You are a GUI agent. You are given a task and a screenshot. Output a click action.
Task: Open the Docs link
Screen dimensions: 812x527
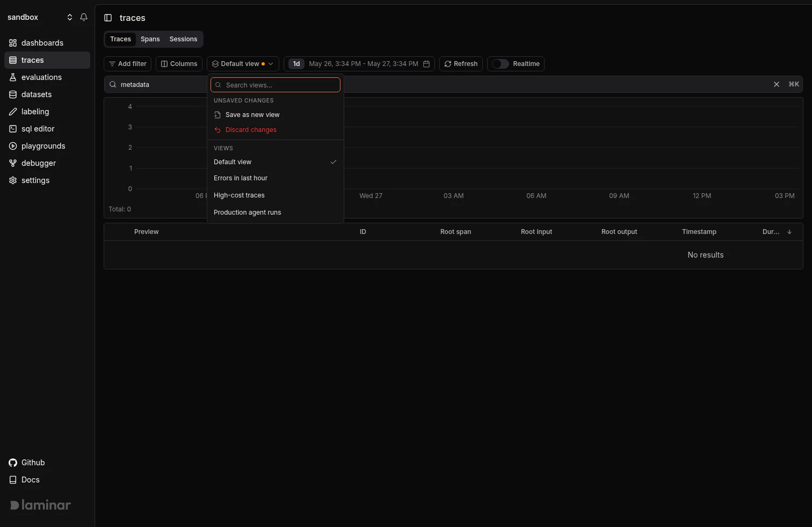[x=47, y=480]
